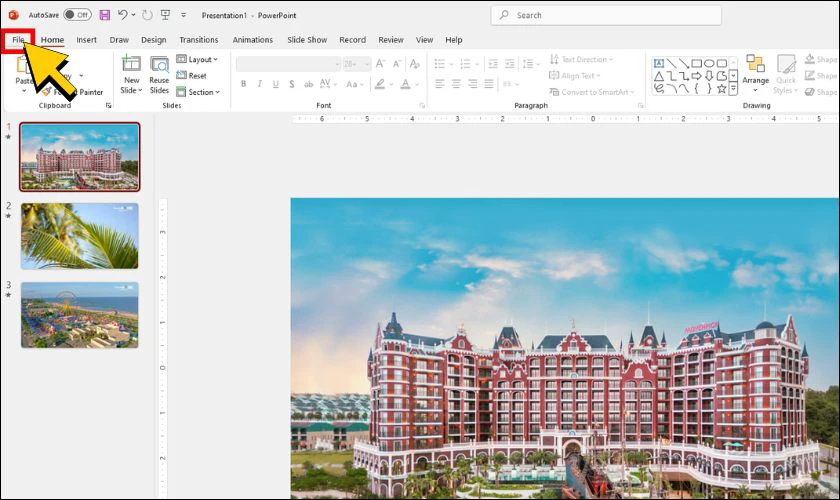Click the New Slide button

(131, 74)
